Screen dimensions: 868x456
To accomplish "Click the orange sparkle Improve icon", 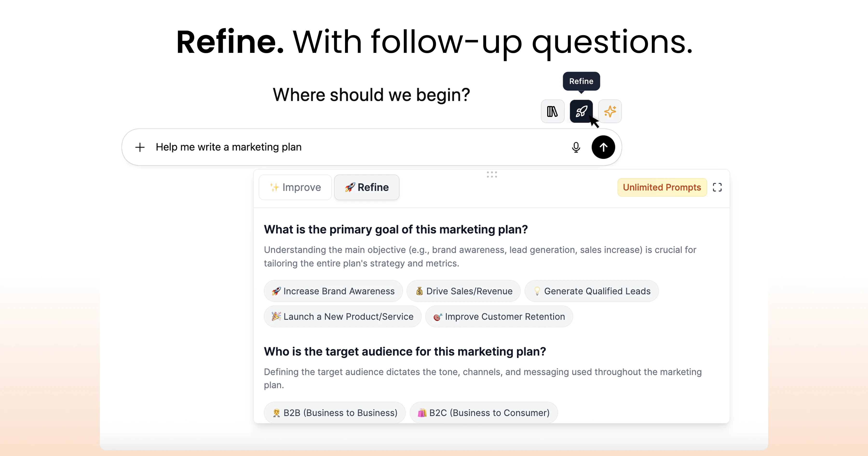I will pos(610,111).
